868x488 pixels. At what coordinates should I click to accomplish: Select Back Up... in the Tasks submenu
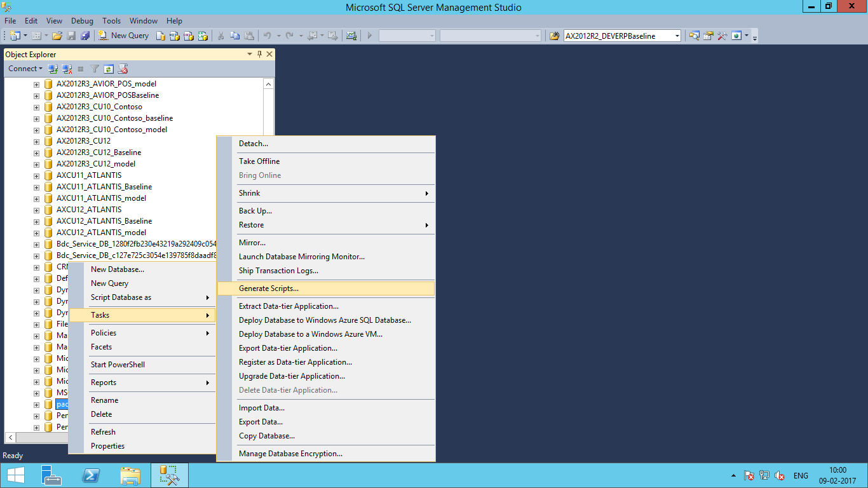point(255,211)
